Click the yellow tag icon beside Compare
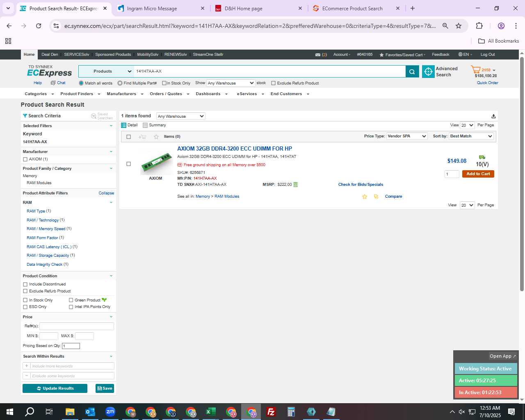The height and width of the screenshot is (420, 525). tap(376, 196)
